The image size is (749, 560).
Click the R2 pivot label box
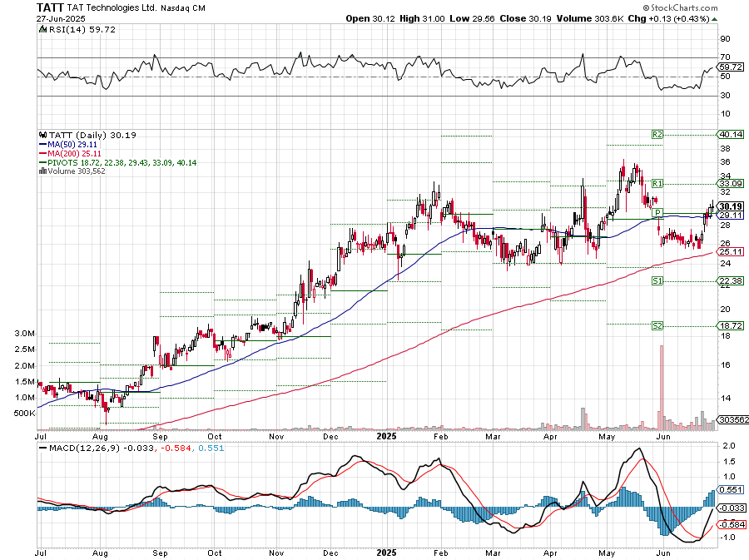pyautogui.click(x=657, y=135)
